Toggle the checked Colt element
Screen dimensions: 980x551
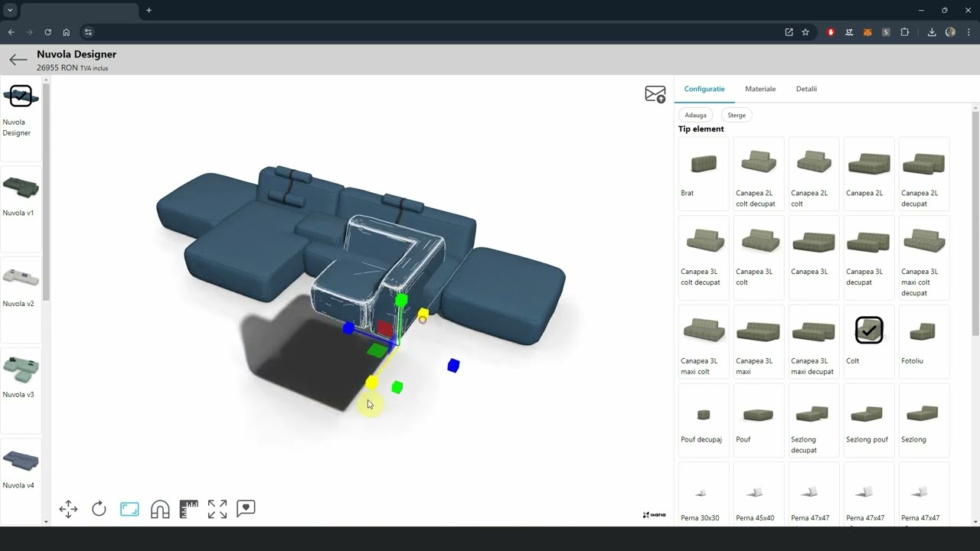[869, 341]
